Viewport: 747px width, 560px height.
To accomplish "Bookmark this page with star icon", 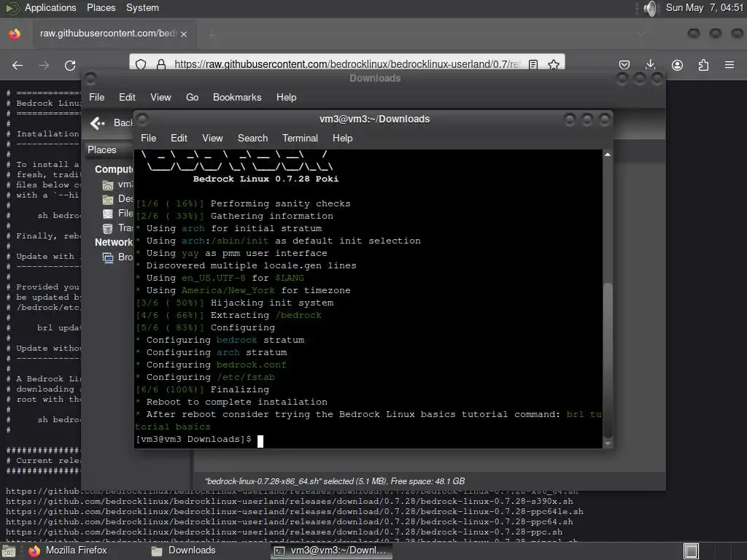I will [553, 64].
